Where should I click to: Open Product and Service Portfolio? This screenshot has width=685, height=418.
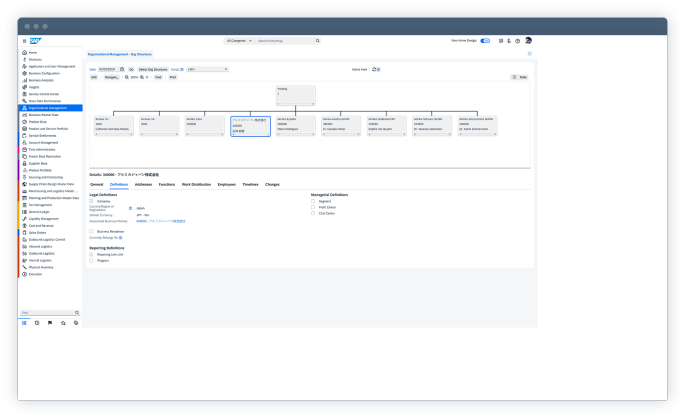tap(48, 129)
